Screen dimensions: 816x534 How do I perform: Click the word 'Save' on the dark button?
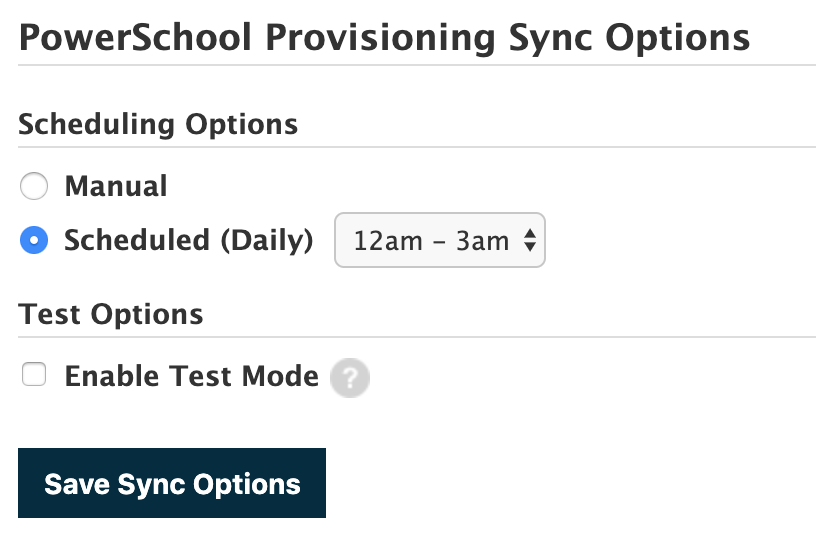click(76, 484)
